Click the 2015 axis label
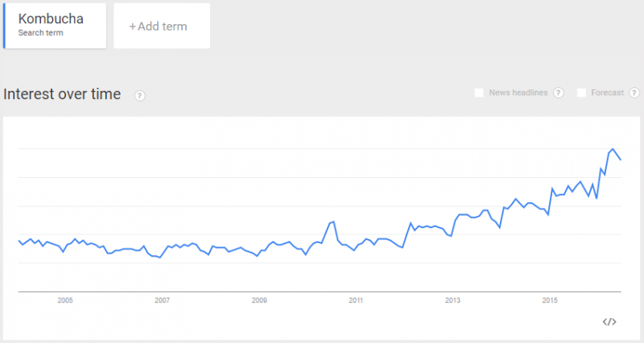Image resolution: width=644 pixels, height=343 pixels. pos(550,301)
